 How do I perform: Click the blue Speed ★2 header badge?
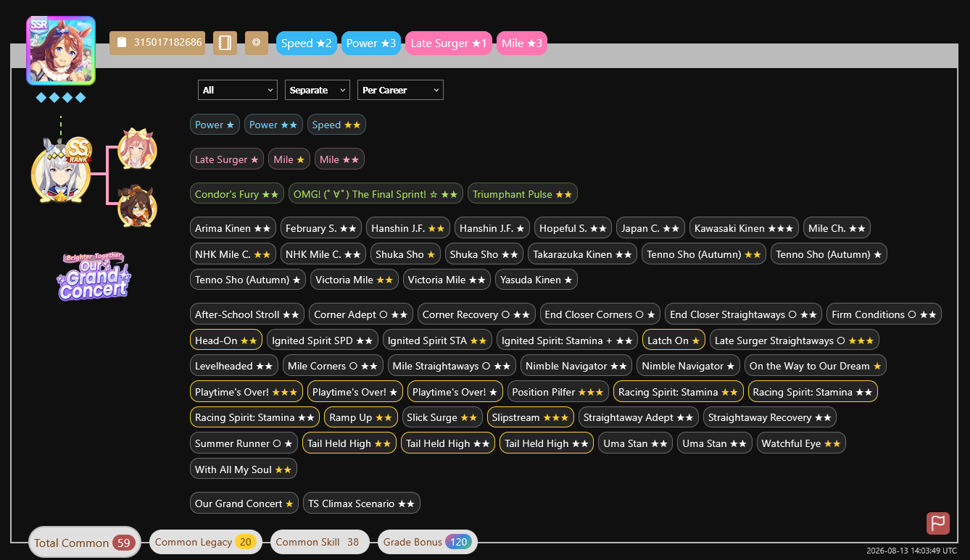pyautogui.click(x=307, y=43)
